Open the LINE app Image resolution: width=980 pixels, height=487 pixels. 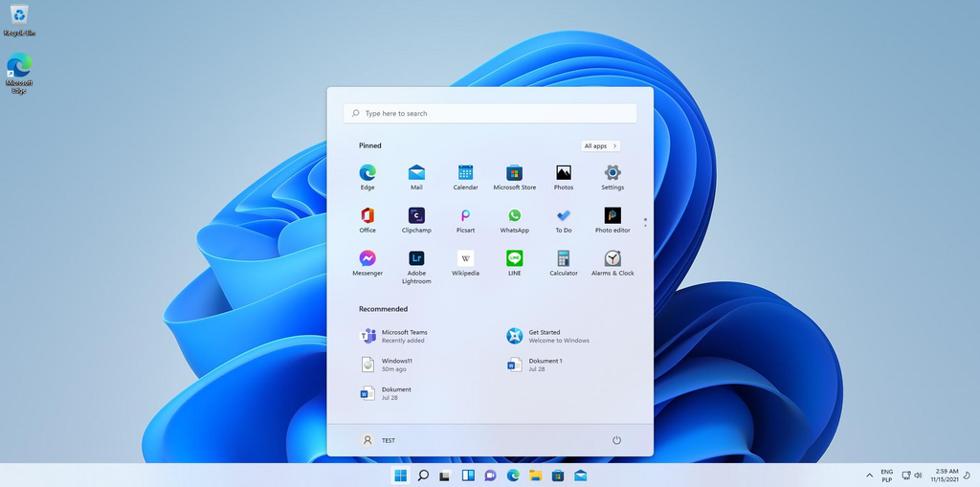(514, 263)
